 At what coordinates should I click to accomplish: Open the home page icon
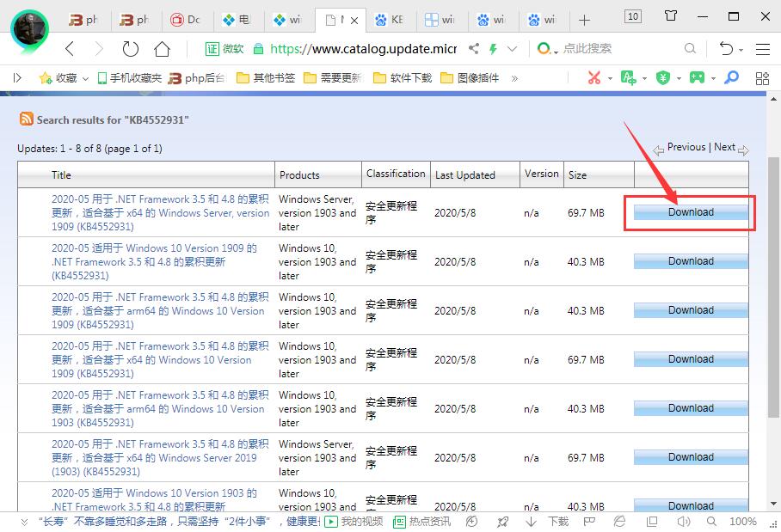point(162,49)
